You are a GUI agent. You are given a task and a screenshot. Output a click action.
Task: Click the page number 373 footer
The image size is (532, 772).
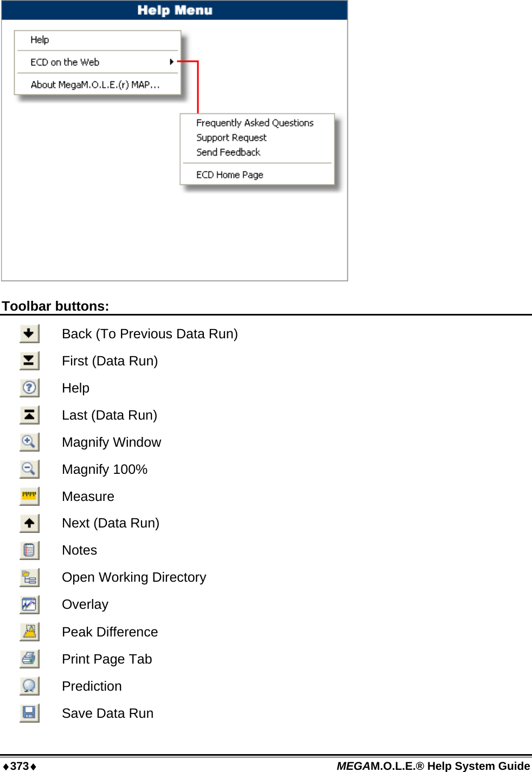20,766
